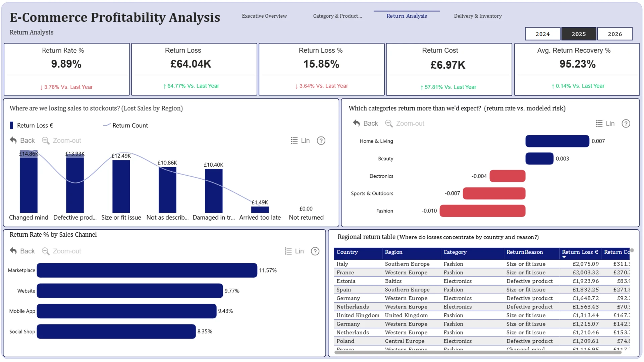Click vertical scrollbar handle of regional table

click(x=632, y=250)
